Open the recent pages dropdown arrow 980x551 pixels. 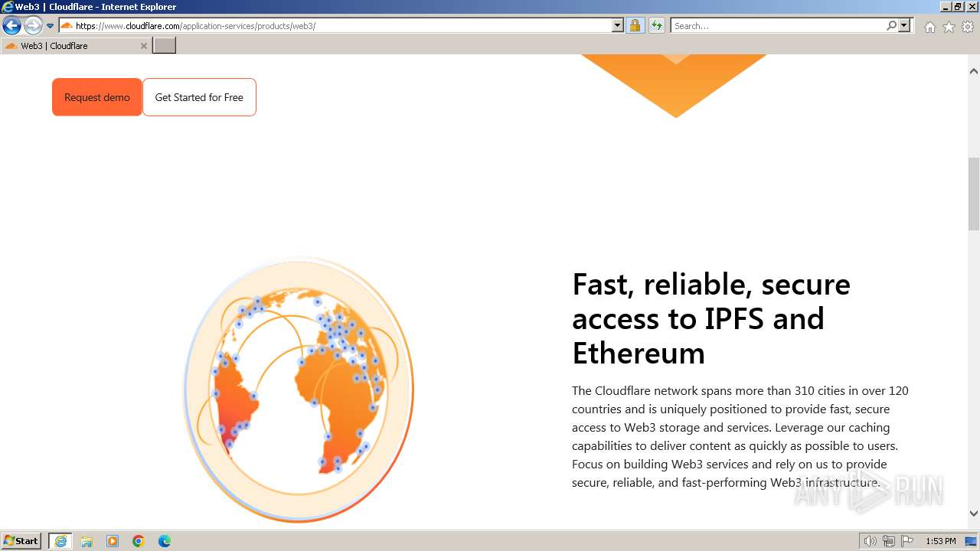tap(51, 26)
